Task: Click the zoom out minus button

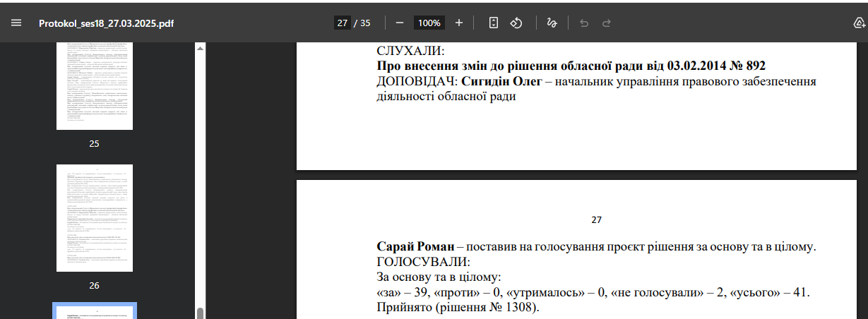Action: [x=400, y=23]
